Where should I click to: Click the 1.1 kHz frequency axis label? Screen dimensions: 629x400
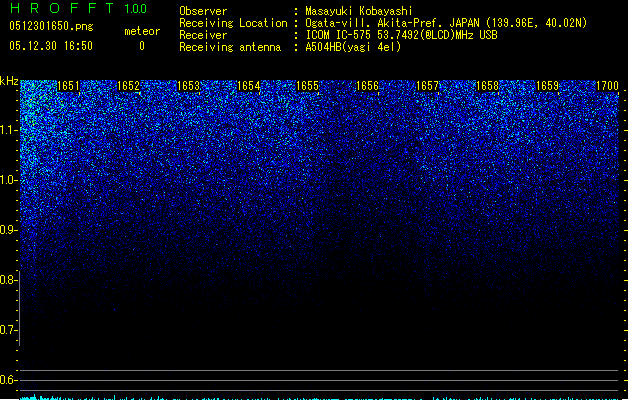[x=9, y=130]
